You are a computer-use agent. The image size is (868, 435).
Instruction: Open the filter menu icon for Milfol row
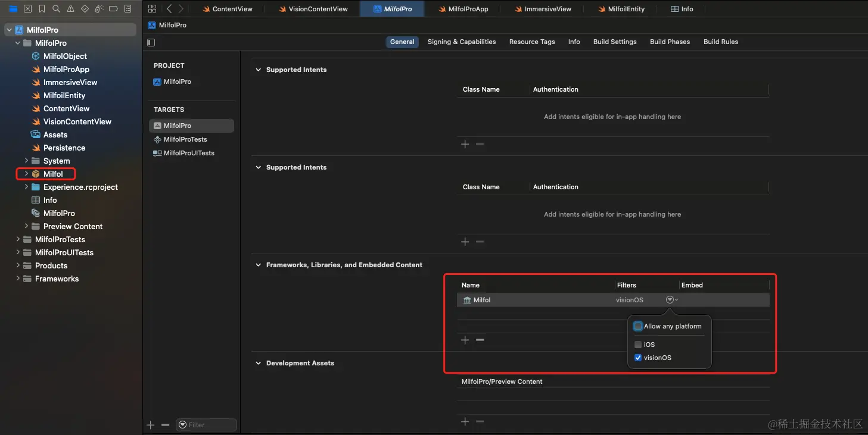[x=671, y=300]
